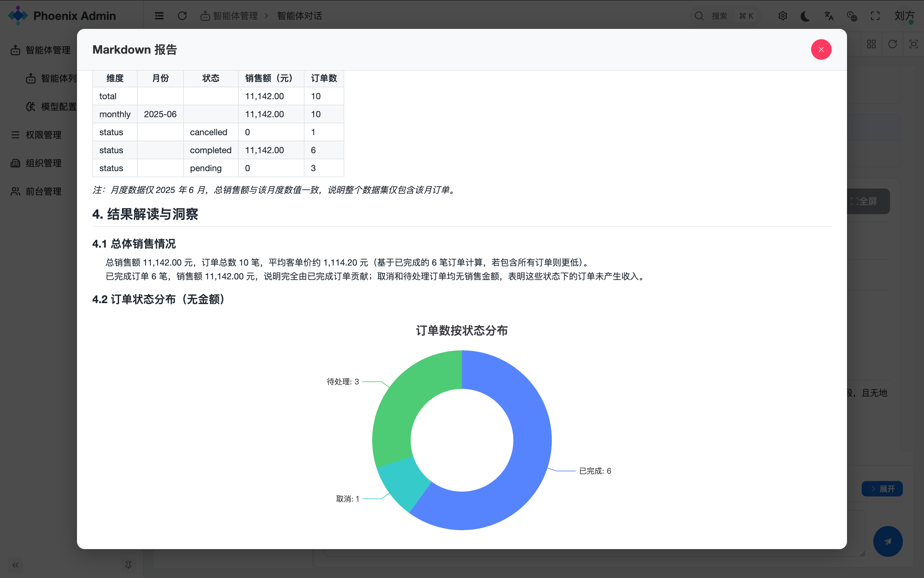
Task: Click 智能体对话 breadcrumb
Action: coord(299,16)
